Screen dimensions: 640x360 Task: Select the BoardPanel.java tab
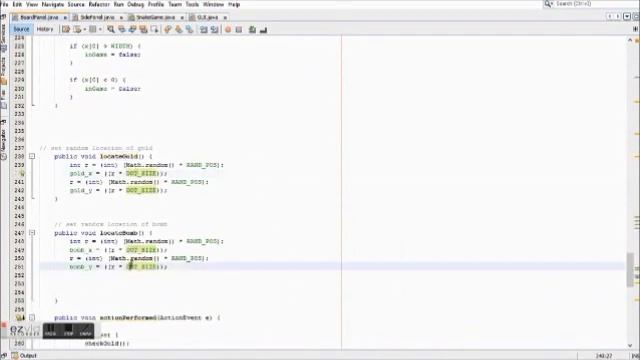click(39, 18)
